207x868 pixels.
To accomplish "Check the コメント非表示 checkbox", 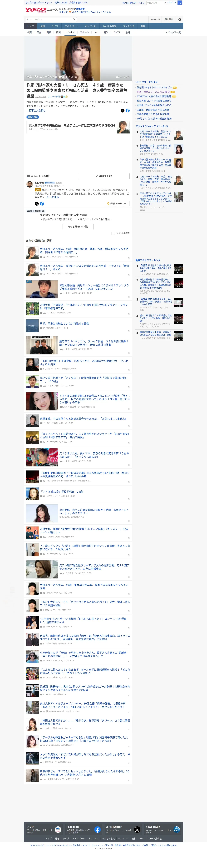I will tap(113, 233).
